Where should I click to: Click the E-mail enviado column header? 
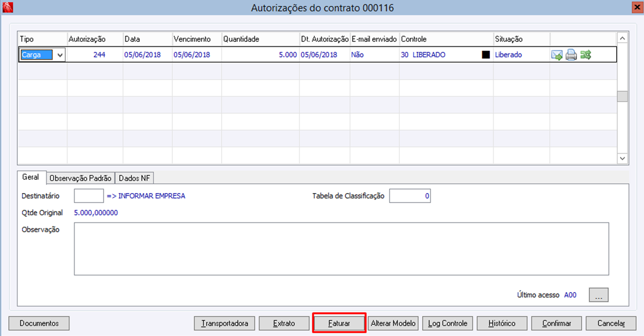[x=374, y=39]
